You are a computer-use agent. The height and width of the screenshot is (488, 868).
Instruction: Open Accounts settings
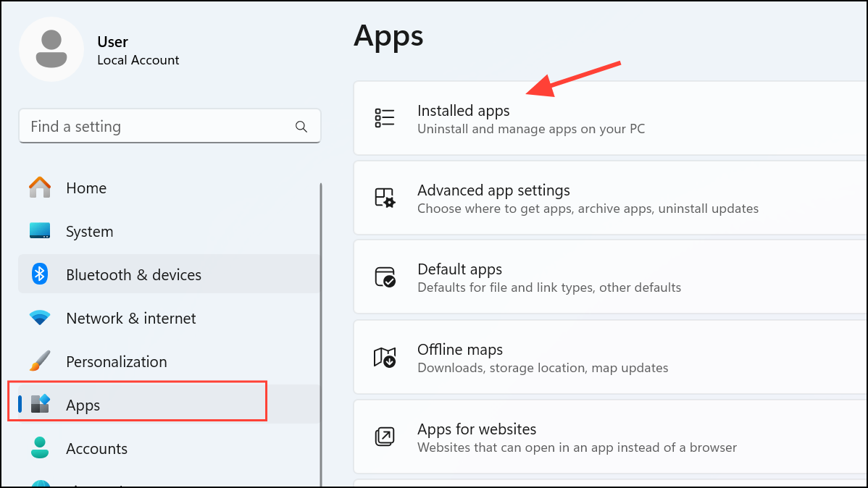pos(170,448)
